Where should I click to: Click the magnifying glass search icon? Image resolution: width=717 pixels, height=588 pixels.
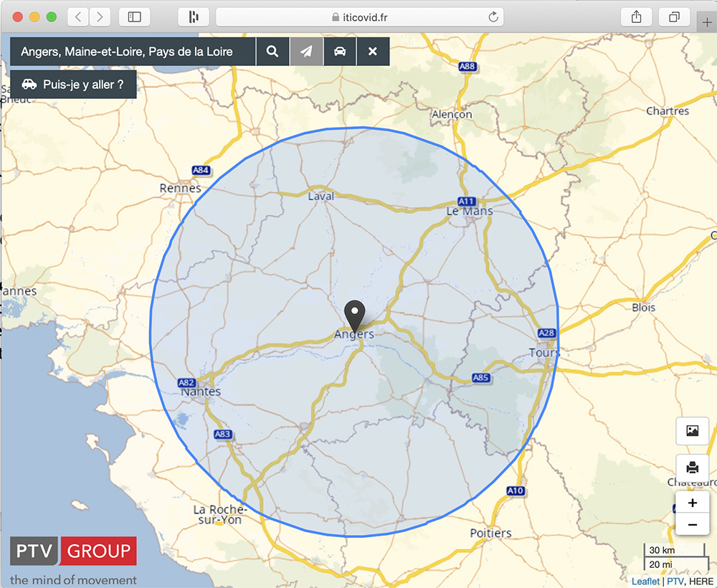272,52
